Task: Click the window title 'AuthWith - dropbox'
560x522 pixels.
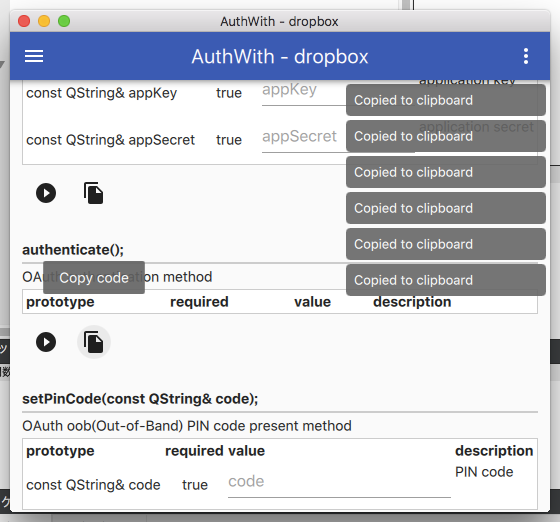Action: [279, 21]
